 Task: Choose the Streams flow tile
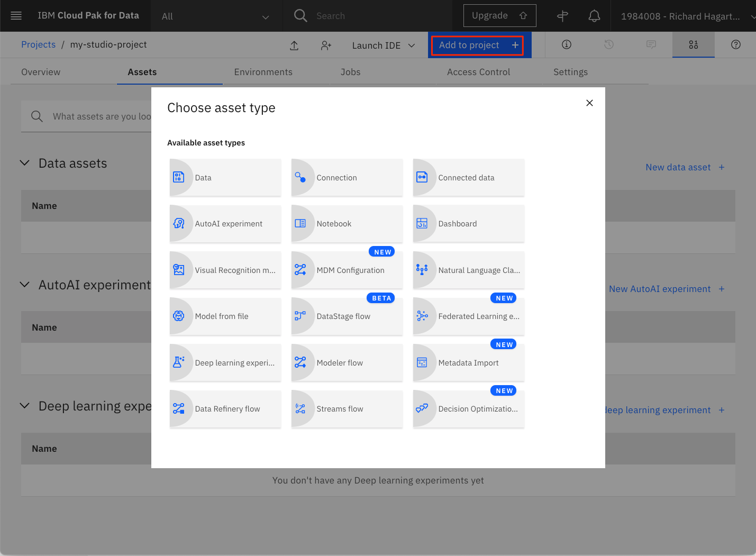tap(347, 409)
